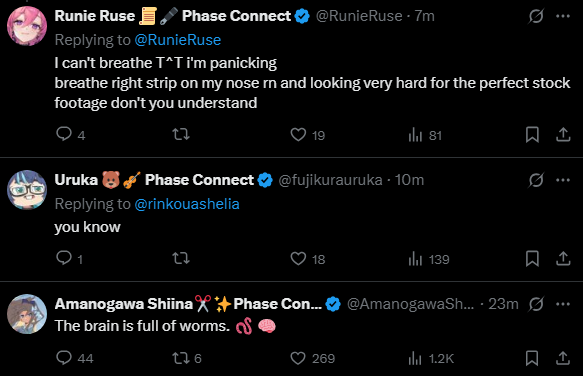Share Amanogawa Shiina's tweet

point(563,358)
